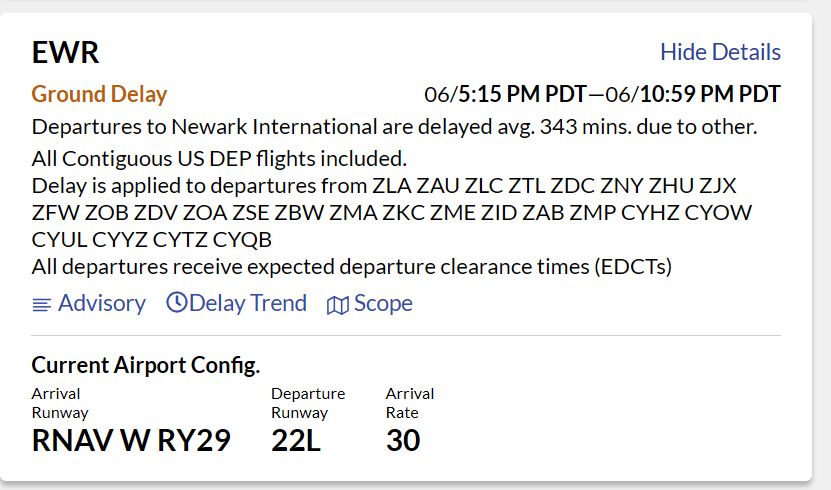The height and width of the screenshot is (490, 831).
Task: Click the RNAV W RY29 arrival runway value
Action: click(x=131, y=440)
